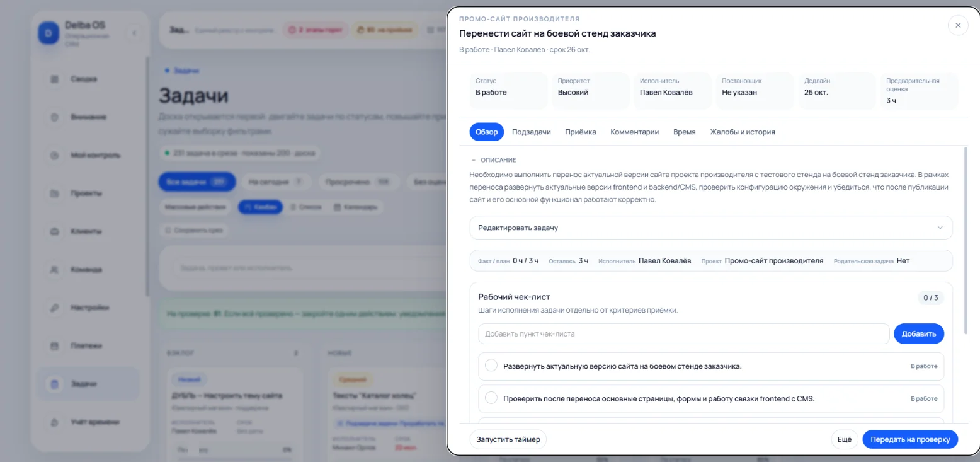The width and height of the screenshot is (980, 462).
Task: Click the Клиенты sidebar icon
Action: point(54,231)
